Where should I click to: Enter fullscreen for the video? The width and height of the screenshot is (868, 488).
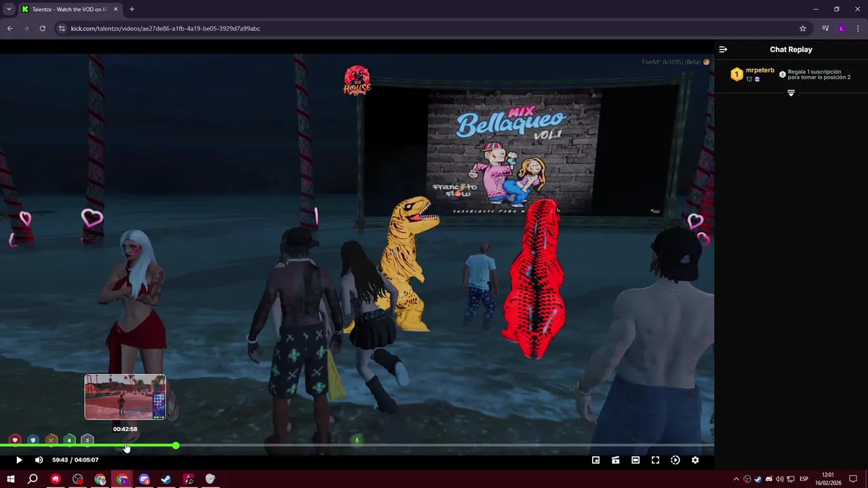pyautogui.click(x=655, y=460)
